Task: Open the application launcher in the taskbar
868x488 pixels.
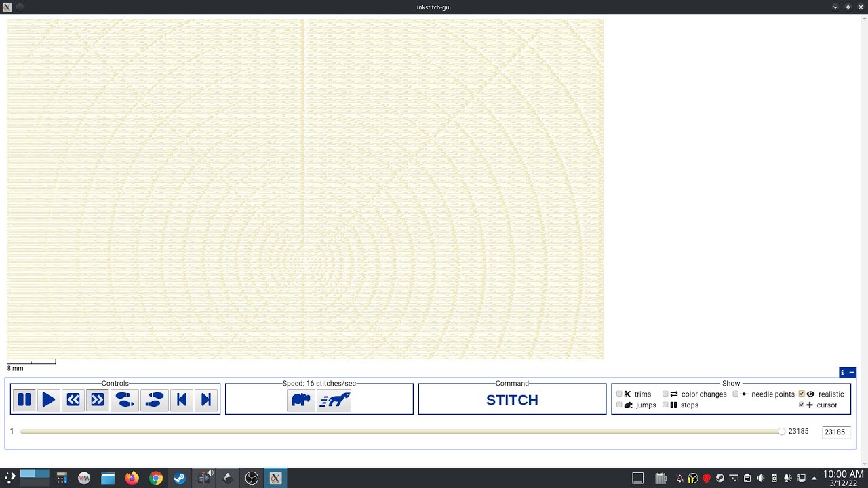Action: click(x=10, y=478)
